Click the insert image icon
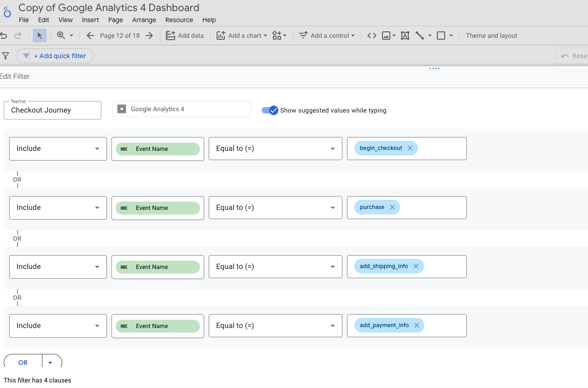588x388 pixels. click(x=386, y=36)
